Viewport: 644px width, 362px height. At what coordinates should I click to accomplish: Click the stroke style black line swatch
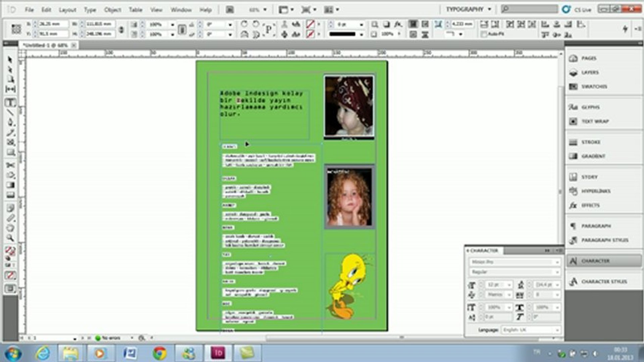342,34
